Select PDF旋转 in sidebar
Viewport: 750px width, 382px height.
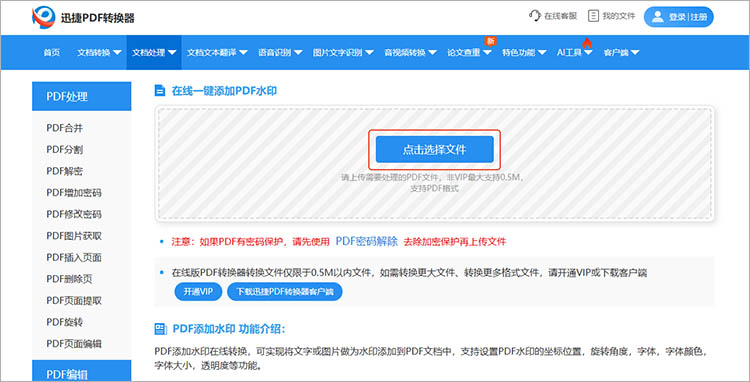coord(65,322)
